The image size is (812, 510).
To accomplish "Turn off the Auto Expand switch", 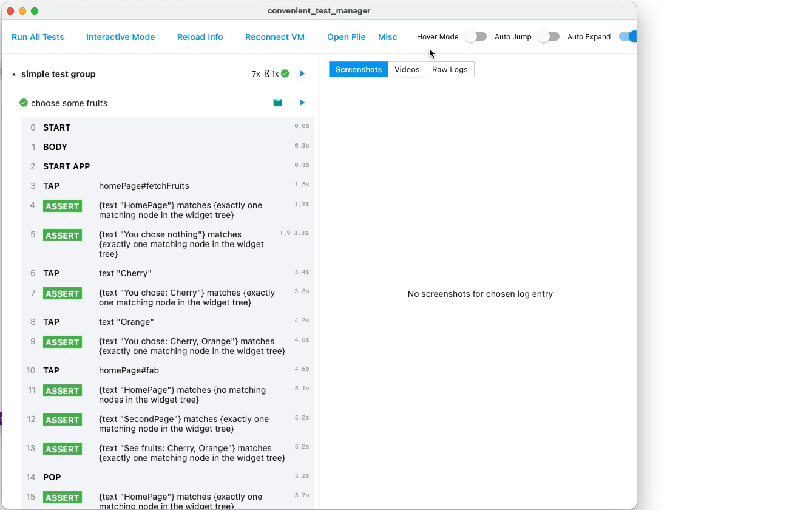I will pyautogui.click(x=628, y=36).
